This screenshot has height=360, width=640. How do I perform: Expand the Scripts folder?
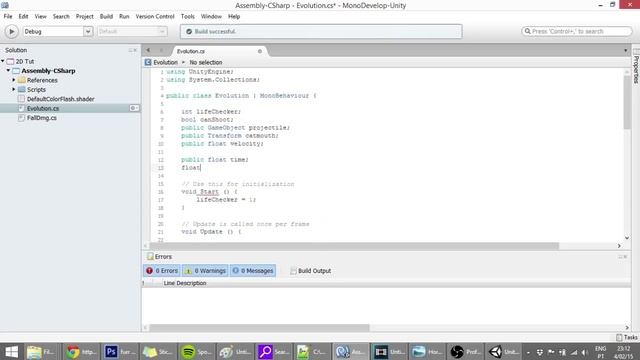pos(13,89)
